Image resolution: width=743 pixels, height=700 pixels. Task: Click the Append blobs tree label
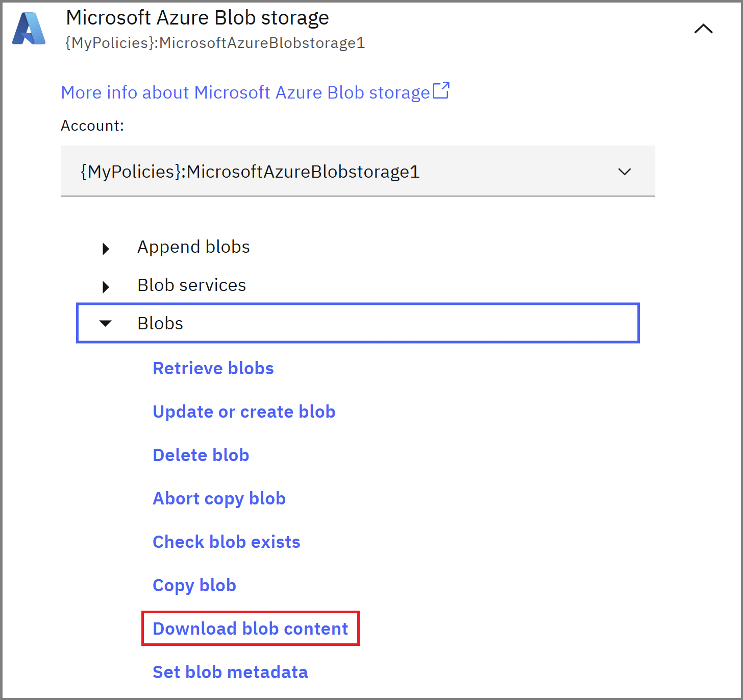click(193, 247)
